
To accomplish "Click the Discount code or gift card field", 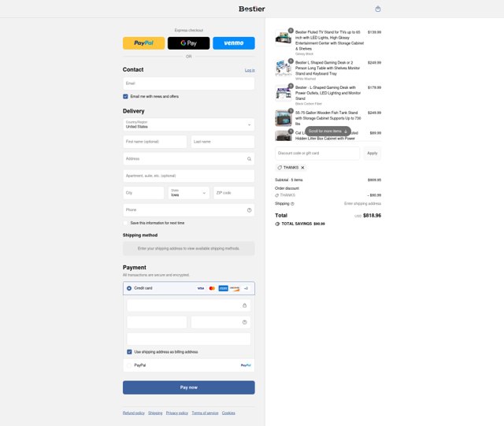I will coord(317,154).
